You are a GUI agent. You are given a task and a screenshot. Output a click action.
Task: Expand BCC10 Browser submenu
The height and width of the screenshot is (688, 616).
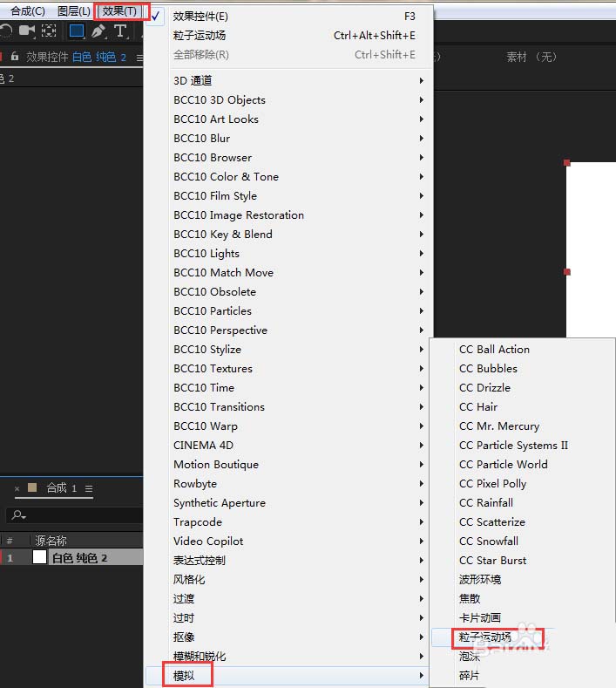click(x=289, y=158)
